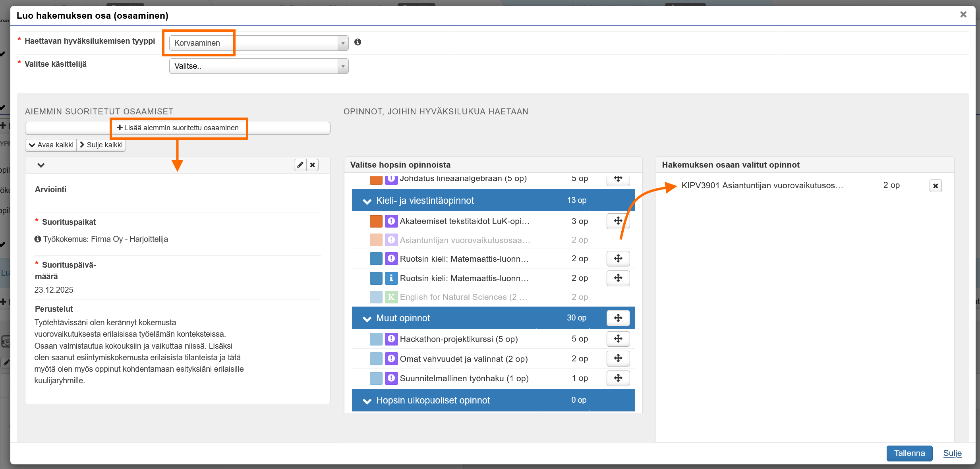Click the pencil edit icon on competence card

300,165
